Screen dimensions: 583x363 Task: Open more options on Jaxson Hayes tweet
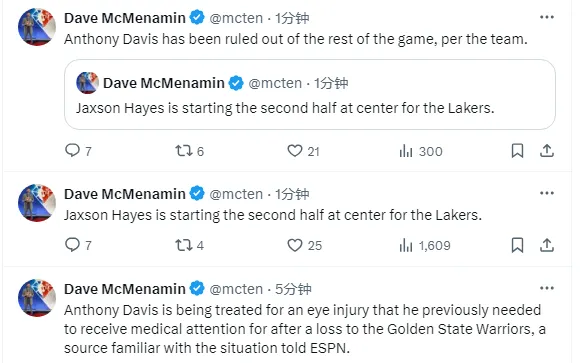tap(547, 193)
